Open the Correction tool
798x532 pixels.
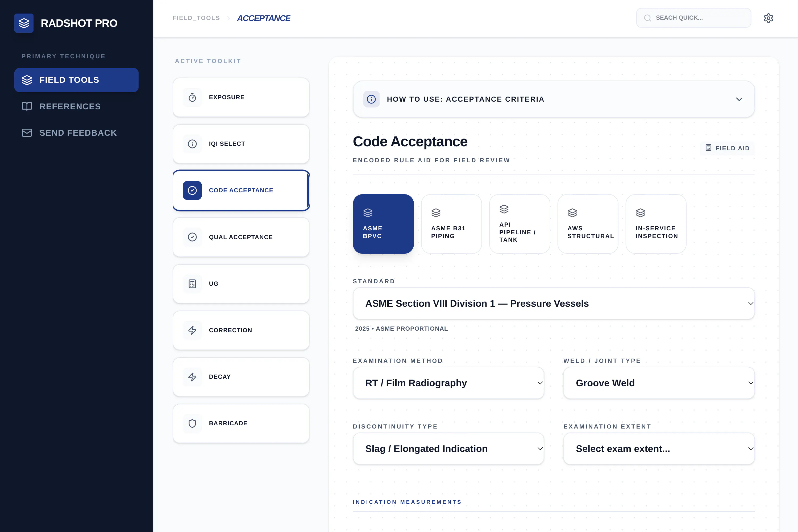241,330
